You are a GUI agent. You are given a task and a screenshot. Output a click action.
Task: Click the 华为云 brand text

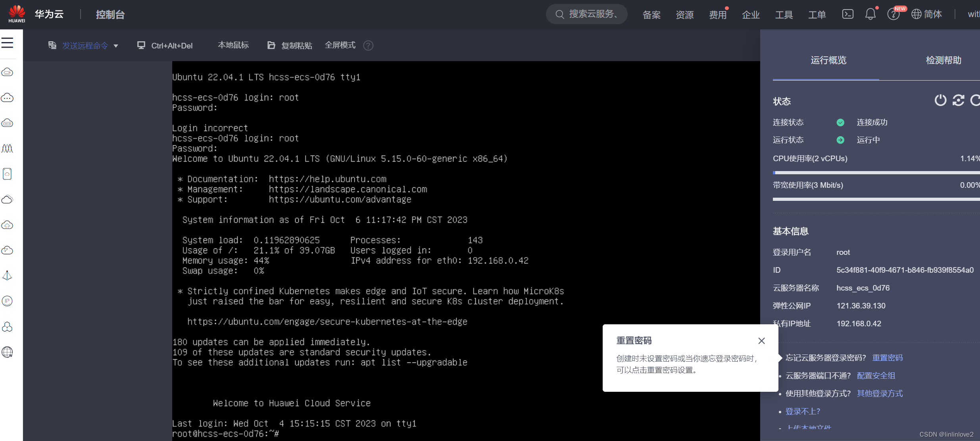point(49,14)
